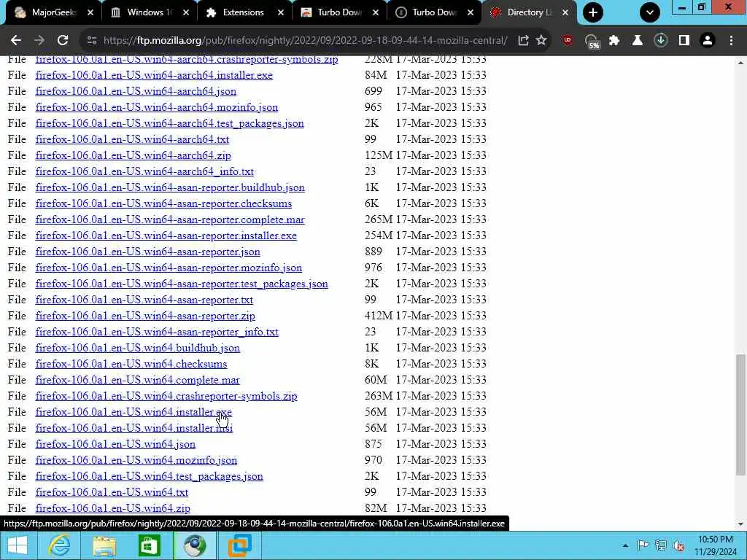Click the scrollbar down arrow

(740, 524)
